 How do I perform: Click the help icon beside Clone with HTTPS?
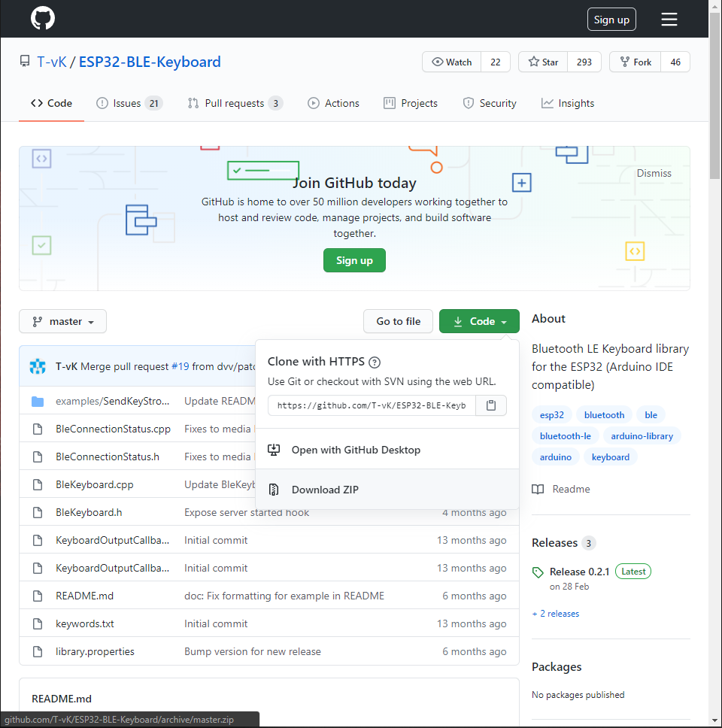375,362
